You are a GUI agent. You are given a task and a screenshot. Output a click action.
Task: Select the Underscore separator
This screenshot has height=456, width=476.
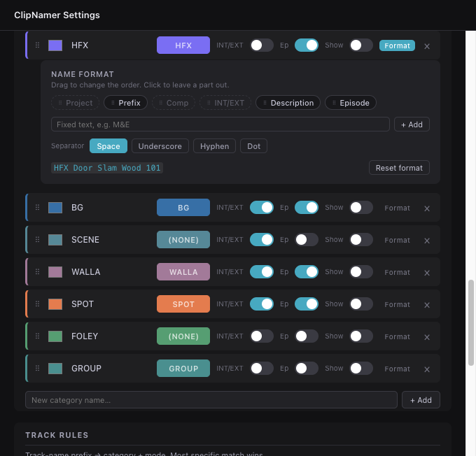pos(160,146)
